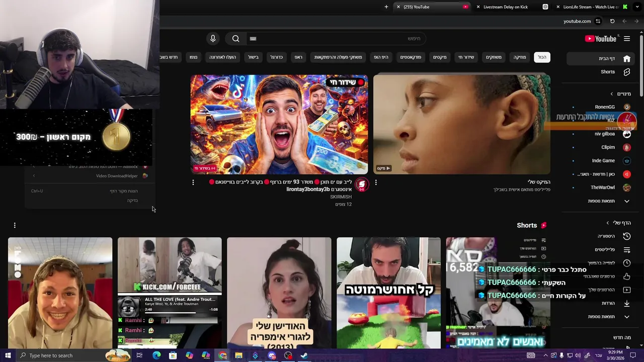The width and height of the screenshot is (644, 362).
Task: Expand תוצאות נוספות under subscriptions list
Action: click(x=602, y=201)
